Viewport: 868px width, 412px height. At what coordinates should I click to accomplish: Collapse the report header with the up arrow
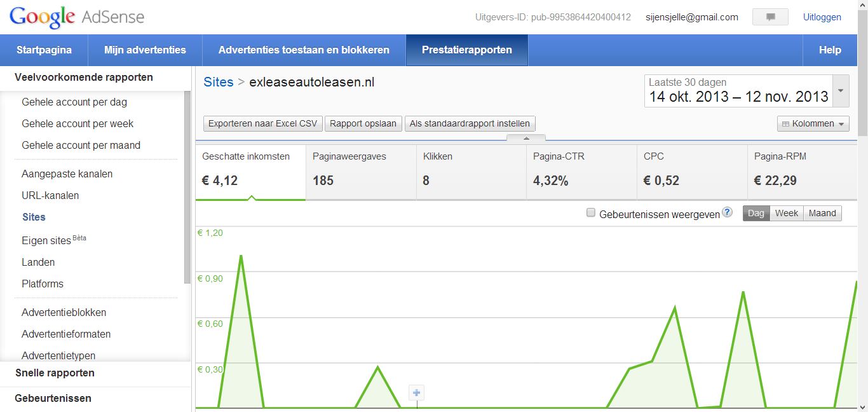pyautogui.click(x=526, y=138)
